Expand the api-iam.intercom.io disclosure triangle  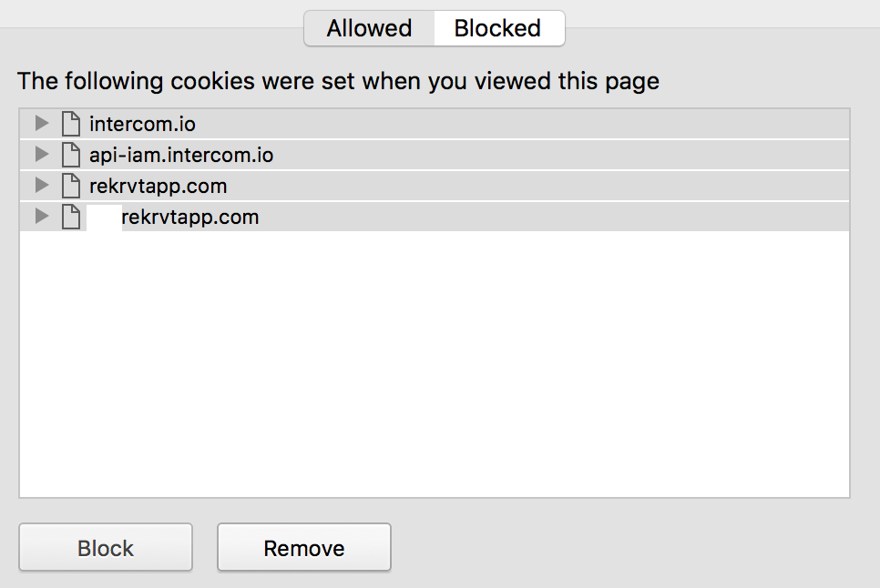[x=41, y=155]
